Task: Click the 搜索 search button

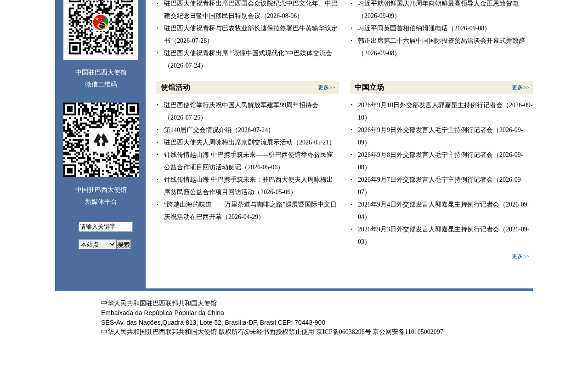Action: point(124,244)
